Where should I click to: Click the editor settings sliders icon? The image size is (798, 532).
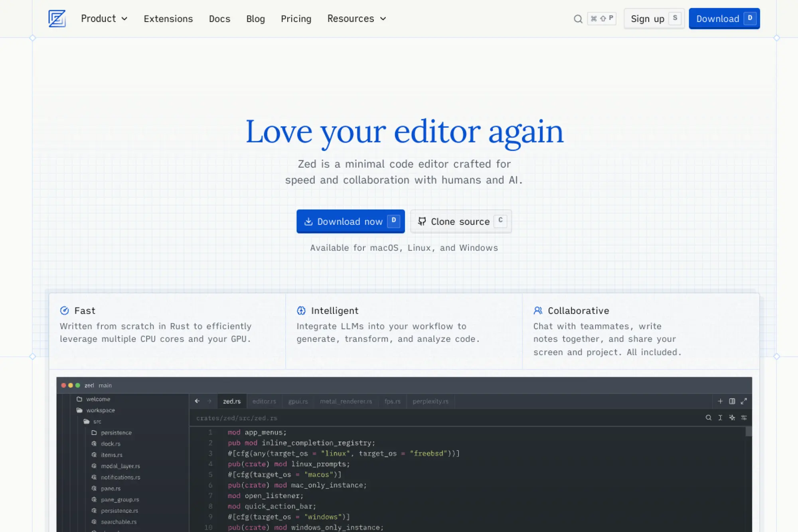point(744,417)
